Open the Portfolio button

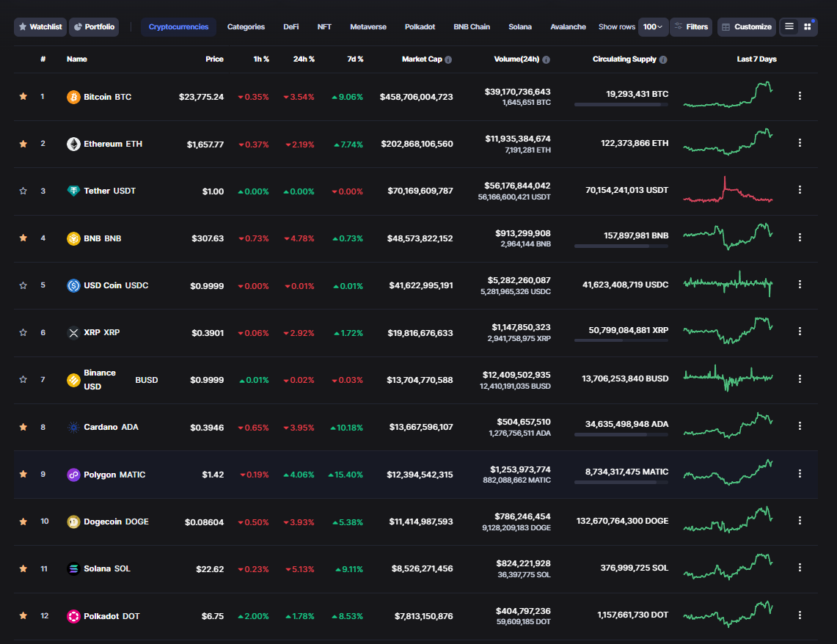[x=94, y=26]
